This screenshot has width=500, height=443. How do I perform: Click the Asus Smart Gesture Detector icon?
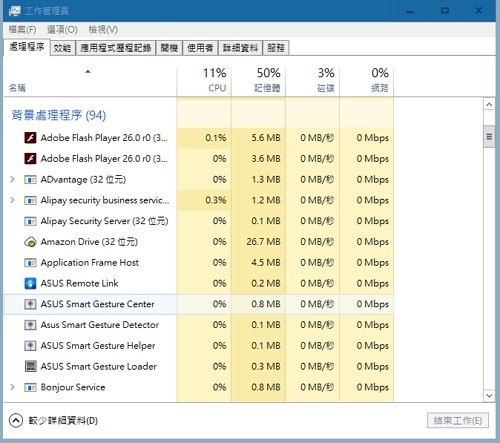coord(30,325)
